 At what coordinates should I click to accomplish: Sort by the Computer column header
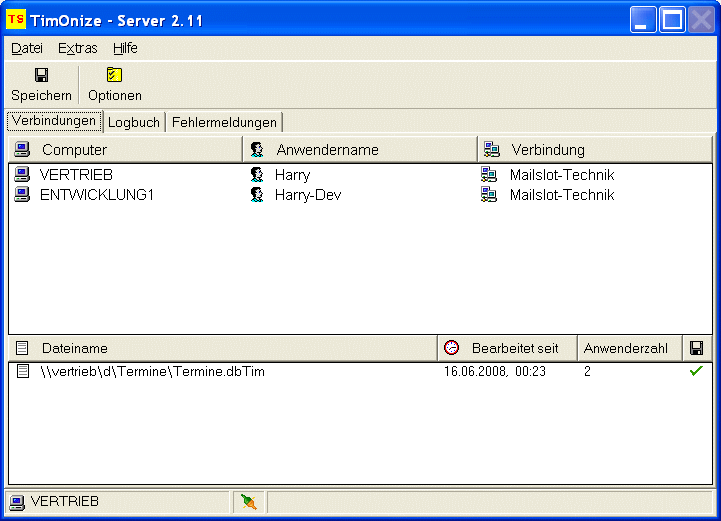125,149
